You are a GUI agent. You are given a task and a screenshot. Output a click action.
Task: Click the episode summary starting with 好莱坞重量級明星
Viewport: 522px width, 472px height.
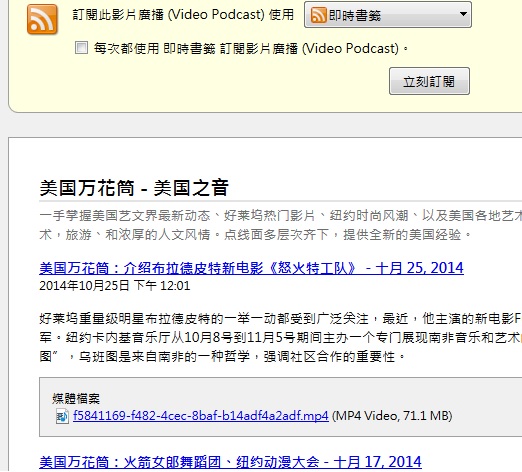(x=281, y=338)
